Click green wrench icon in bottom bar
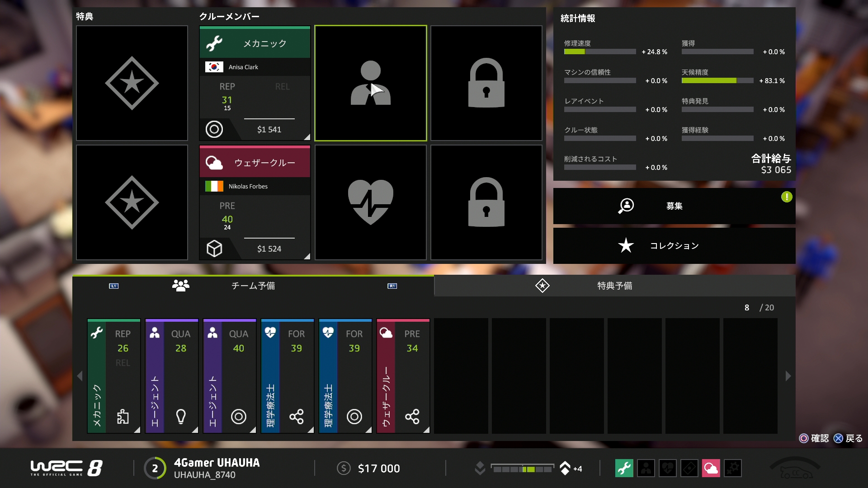This screenshot has height=488, width=868. (x=624, y=468)
